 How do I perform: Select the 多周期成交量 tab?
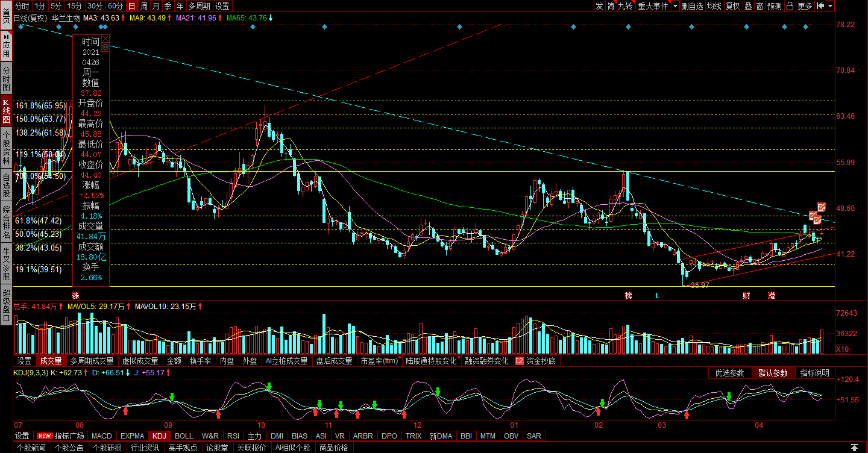click(92, 361)
